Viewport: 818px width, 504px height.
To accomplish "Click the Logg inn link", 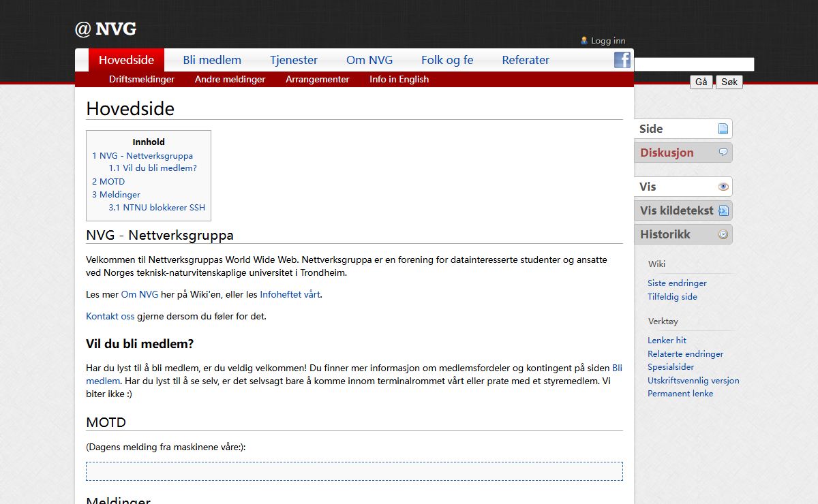I will 608,41.
